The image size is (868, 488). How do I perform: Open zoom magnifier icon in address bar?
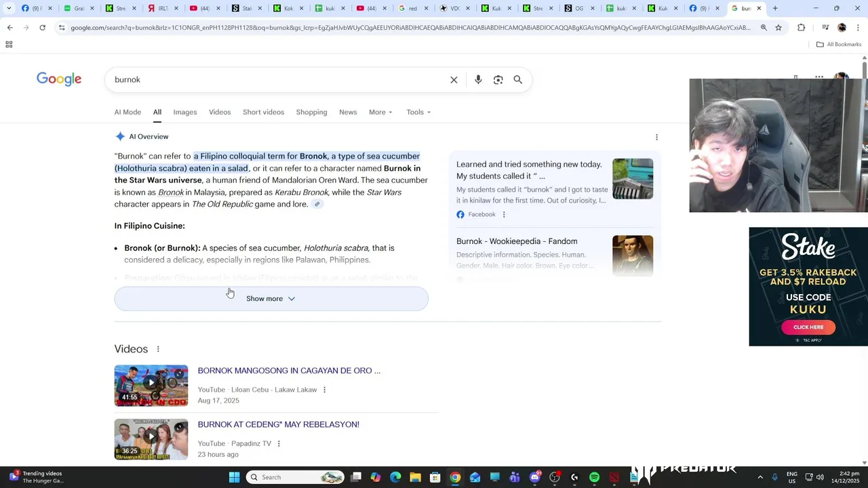point(764,27)
